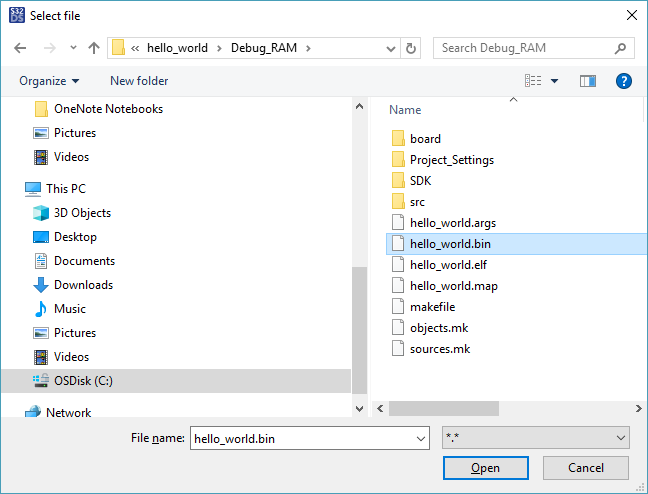
Task: Click the hello_world.elf file icon
Action: (x=398, y=265)
